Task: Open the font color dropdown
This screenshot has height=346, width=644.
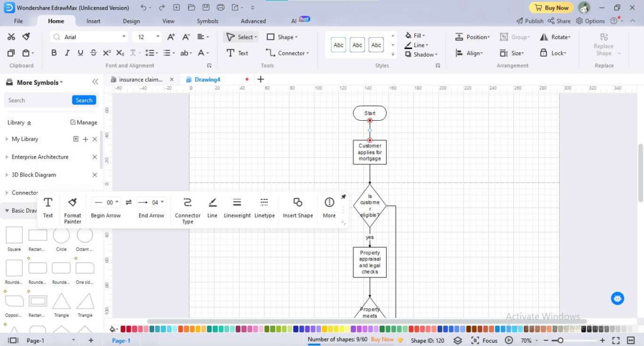Action: pos(203,53)
